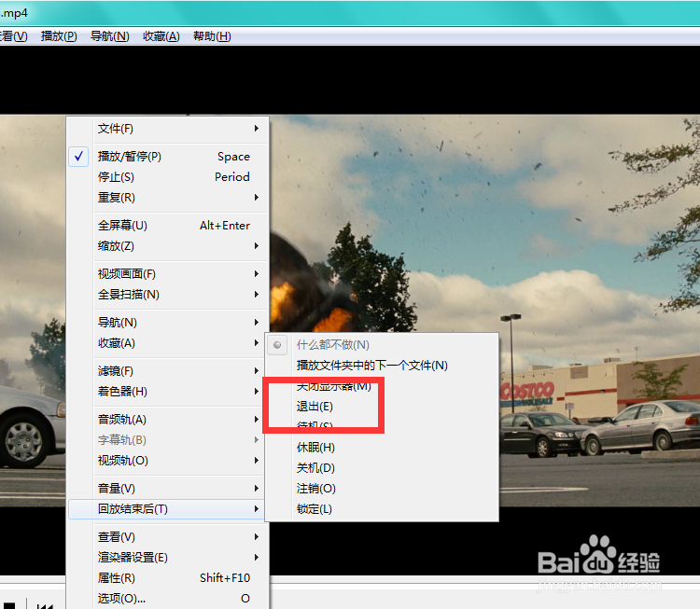Expand the 音量(V) submenu
This screenshot has width=700, height=609.
pyautogui.click(x=168, y=489)
